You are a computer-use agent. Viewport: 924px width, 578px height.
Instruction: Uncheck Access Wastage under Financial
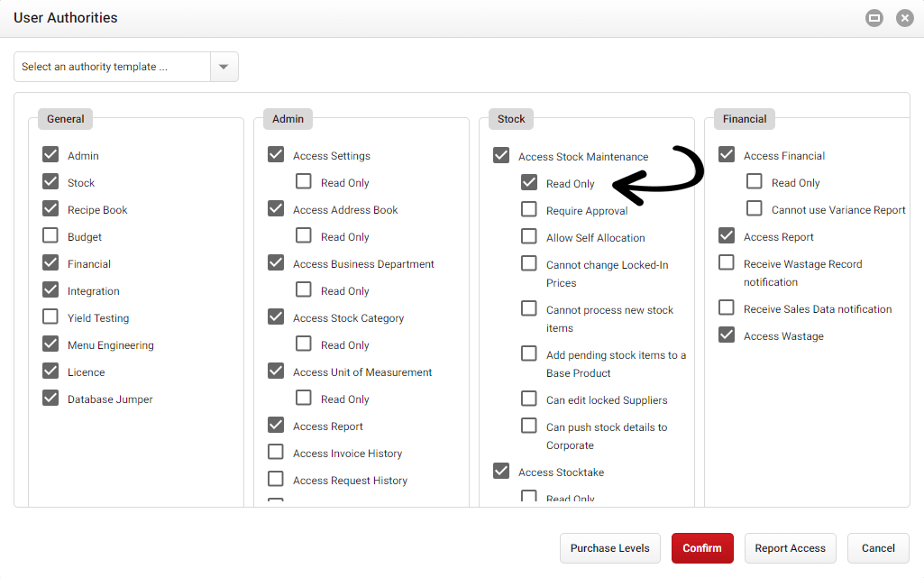[x=726, y=335]
